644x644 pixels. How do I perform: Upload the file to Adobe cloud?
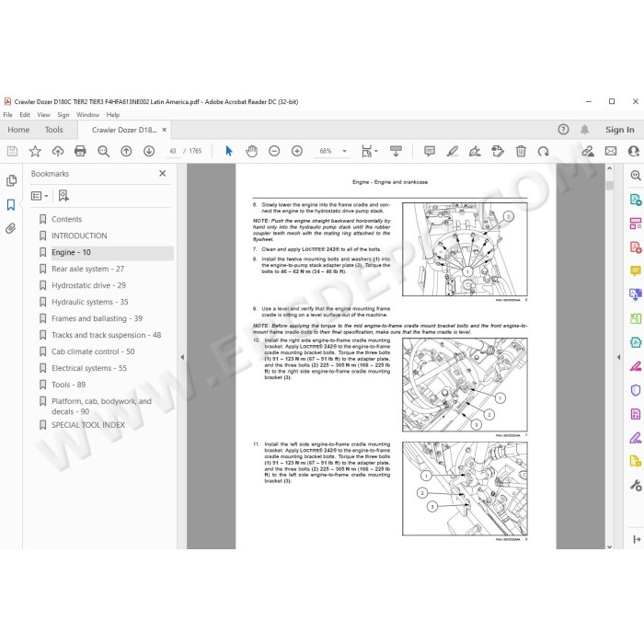point(57,151)
